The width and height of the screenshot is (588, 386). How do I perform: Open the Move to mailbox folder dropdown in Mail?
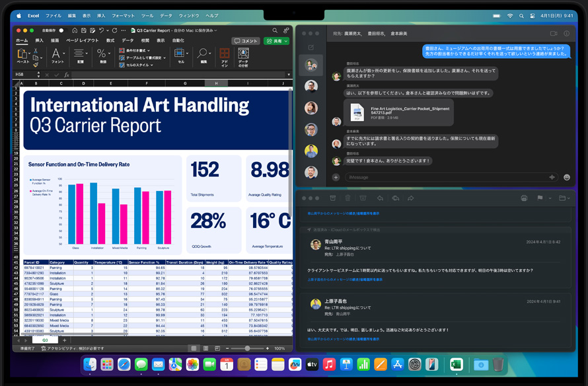564,198
